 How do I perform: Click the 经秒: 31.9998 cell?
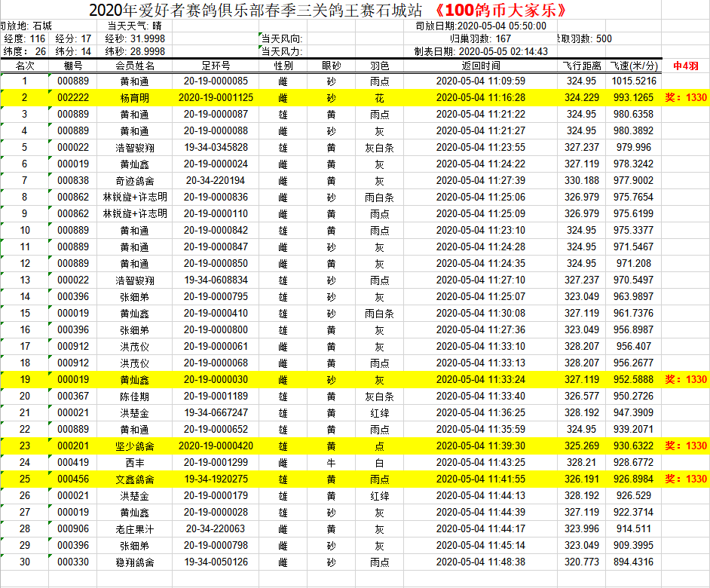coord(135,39)
